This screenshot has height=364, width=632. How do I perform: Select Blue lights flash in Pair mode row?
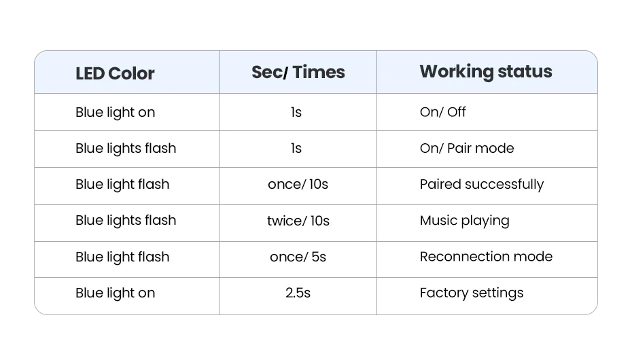(x=126, y=148)
